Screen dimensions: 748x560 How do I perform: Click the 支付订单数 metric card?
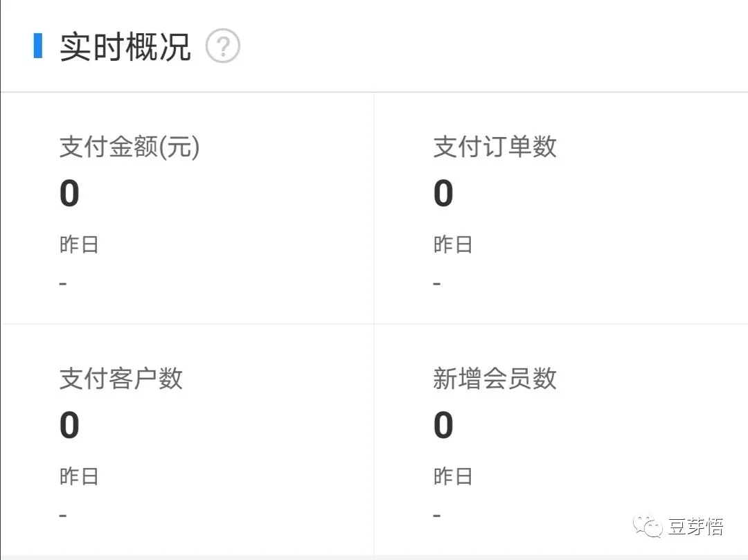coord(561,208)
